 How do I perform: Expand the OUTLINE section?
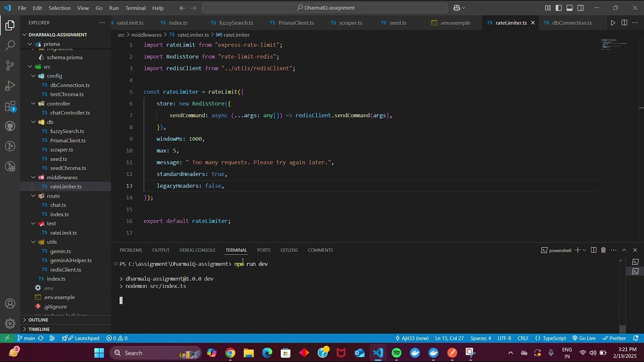pyautogui.click(x=38, y=320)
